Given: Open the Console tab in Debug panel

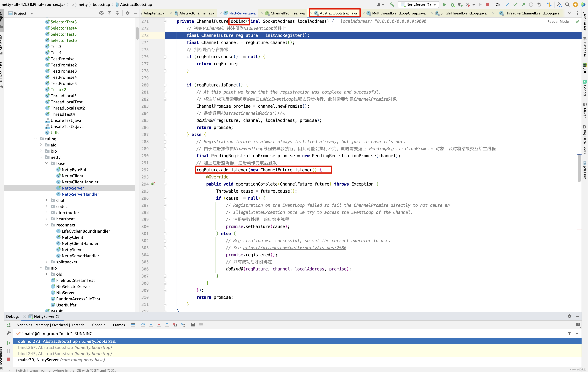Looking at the screenshot, I should (99, 325).
